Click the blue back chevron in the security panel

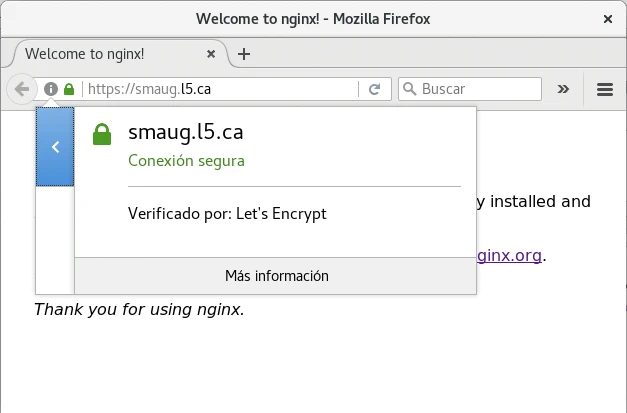pos(56,147)
